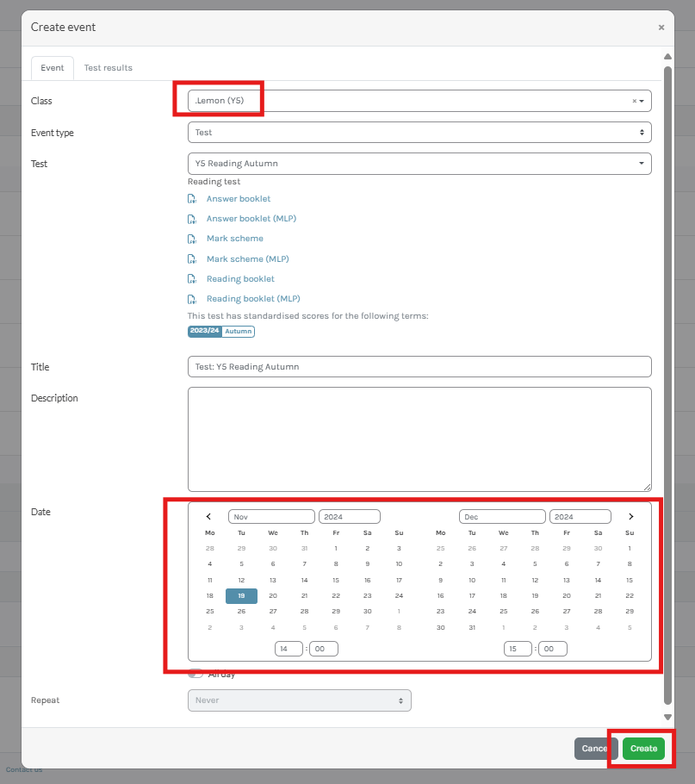Click the Title input field
The height and width of the screenshot is (784, 695).
[419, 367]
